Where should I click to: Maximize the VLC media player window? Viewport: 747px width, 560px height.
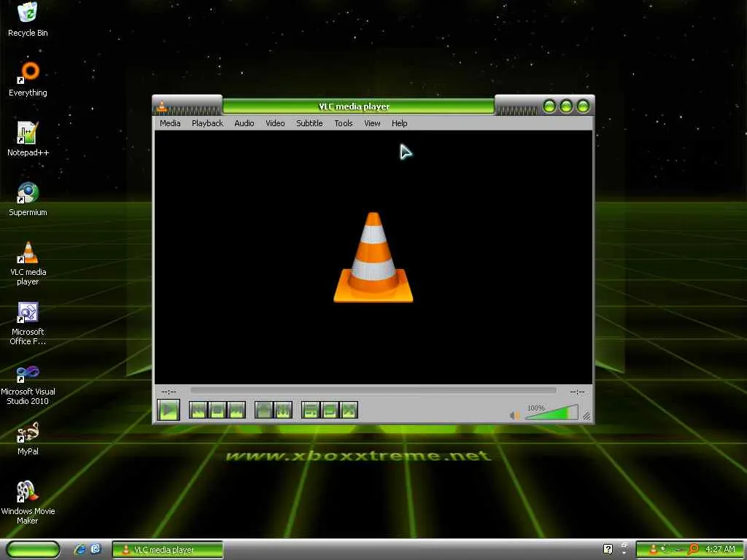[x=566, y=106]
